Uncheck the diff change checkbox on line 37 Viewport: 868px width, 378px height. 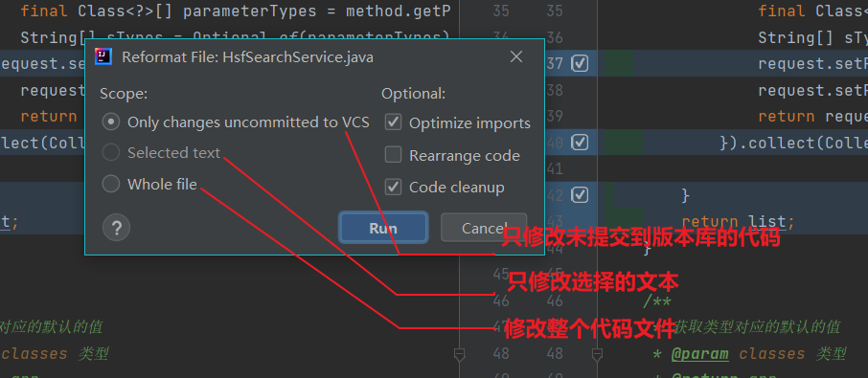tap(580, 63)
